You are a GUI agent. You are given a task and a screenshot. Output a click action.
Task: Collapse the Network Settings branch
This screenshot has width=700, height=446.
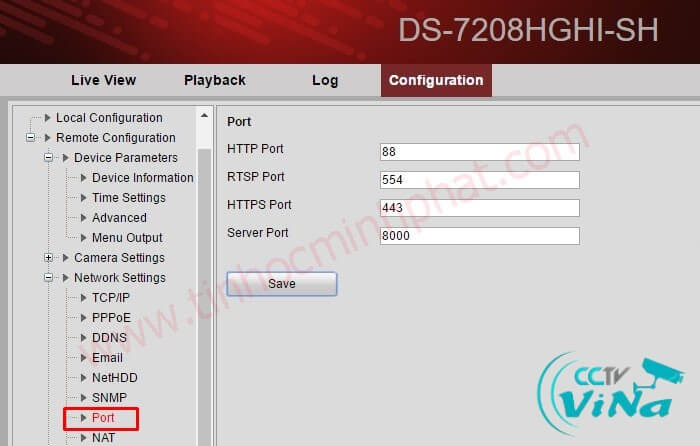49,278
